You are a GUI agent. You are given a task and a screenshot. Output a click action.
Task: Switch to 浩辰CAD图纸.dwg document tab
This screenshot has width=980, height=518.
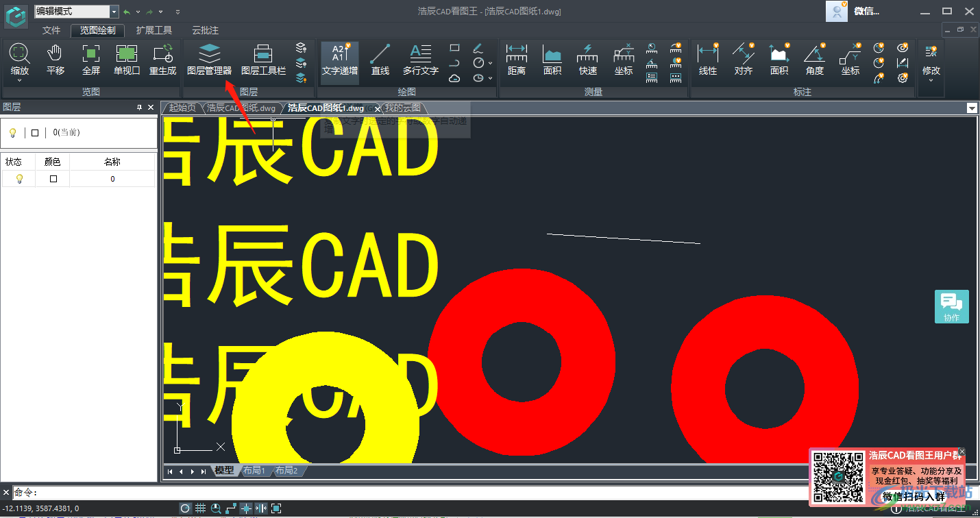[x=241, y=108]
